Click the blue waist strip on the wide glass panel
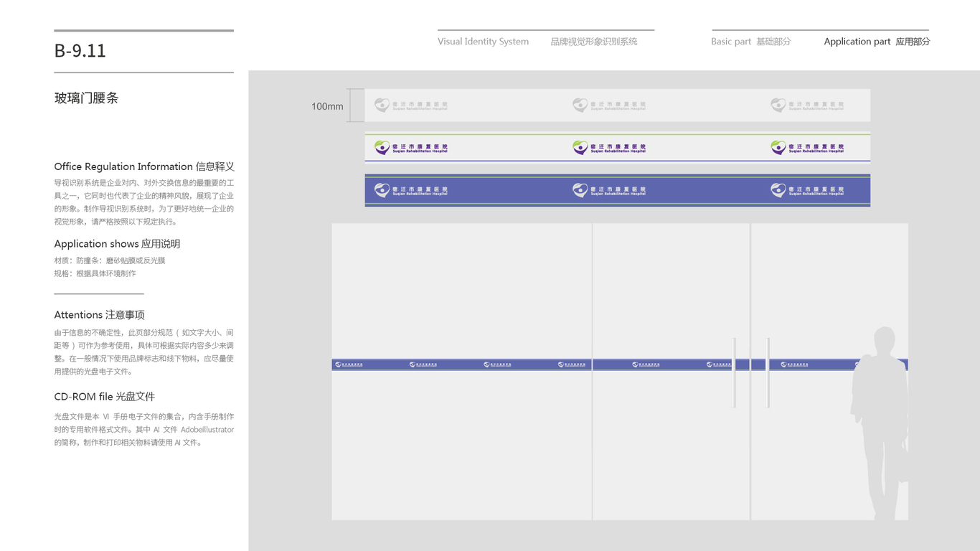Viewport: 980px width, 551px height. (x=461, y=364)
